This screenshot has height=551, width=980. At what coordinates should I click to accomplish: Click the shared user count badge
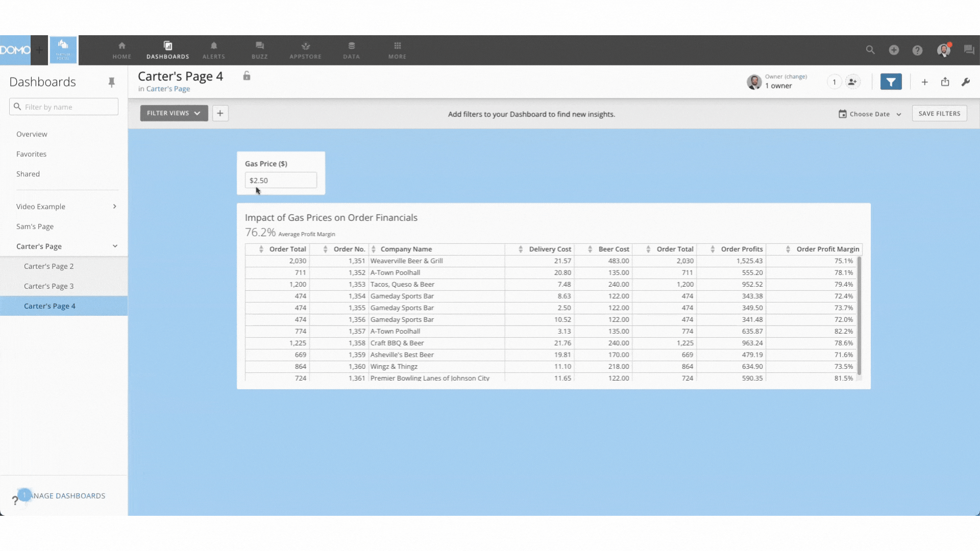pyautogui.click(x=834, y=82)
